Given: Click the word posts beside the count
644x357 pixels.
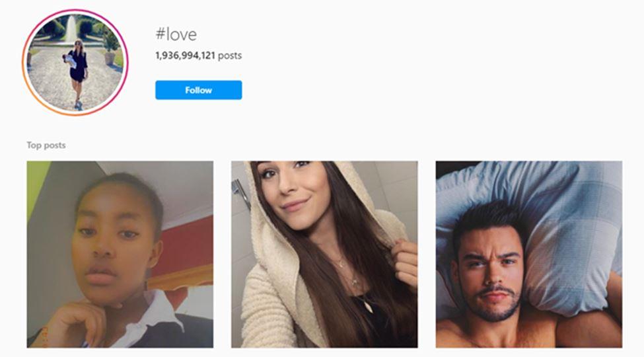Looking at the screenshot, I should [x=230, y=56].
